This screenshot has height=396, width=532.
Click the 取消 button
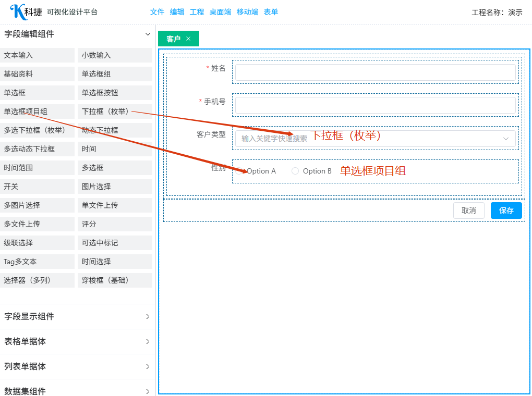coord(468,211)
